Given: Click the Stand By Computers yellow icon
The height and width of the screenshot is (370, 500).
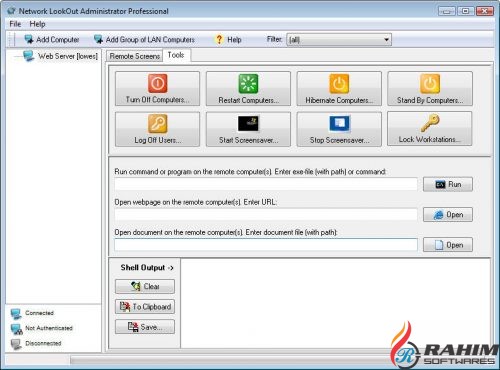Looking at the screenshot, I should (430, 83).
